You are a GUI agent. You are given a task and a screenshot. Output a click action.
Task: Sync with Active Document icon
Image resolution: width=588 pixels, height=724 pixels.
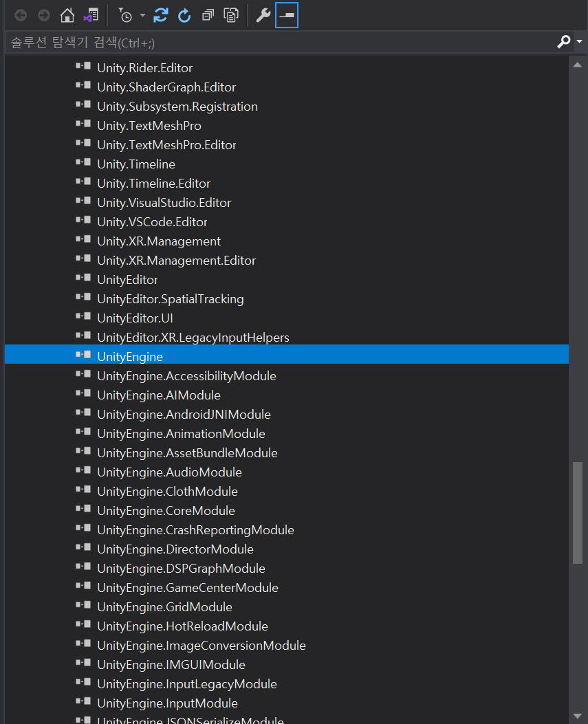(161, 15)
